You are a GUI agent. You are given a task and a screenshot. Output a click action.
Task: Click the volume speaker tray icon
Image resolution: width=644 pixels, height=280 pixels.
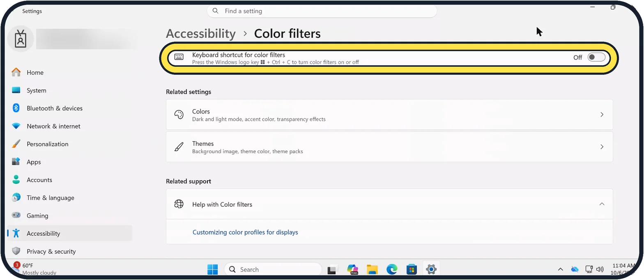pos(600,269)
